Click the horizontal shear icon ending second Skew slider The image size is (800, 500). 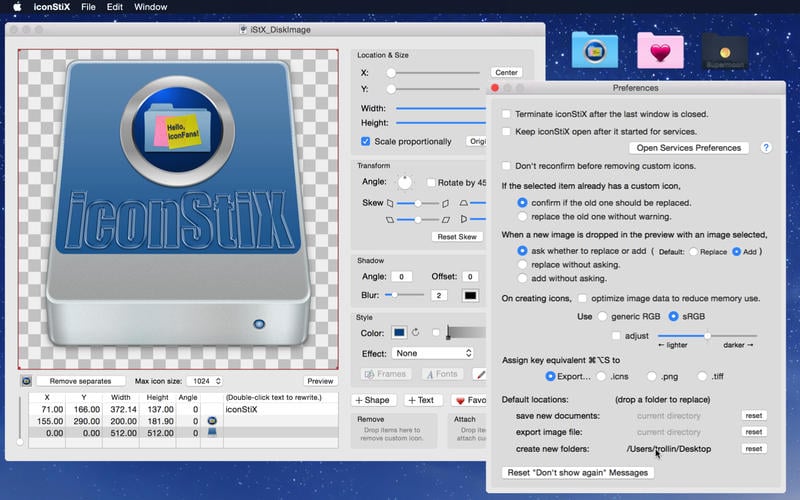[446, 219]
